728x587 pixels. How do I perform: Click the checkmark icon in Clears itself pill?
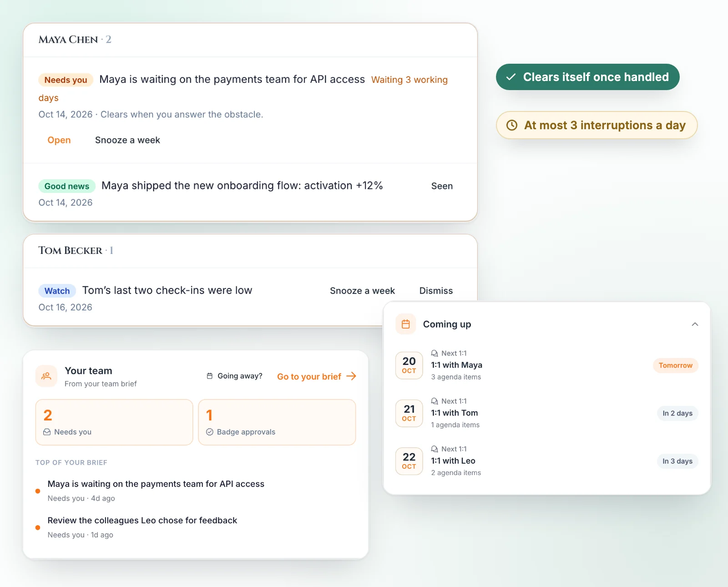coord(511,77)
